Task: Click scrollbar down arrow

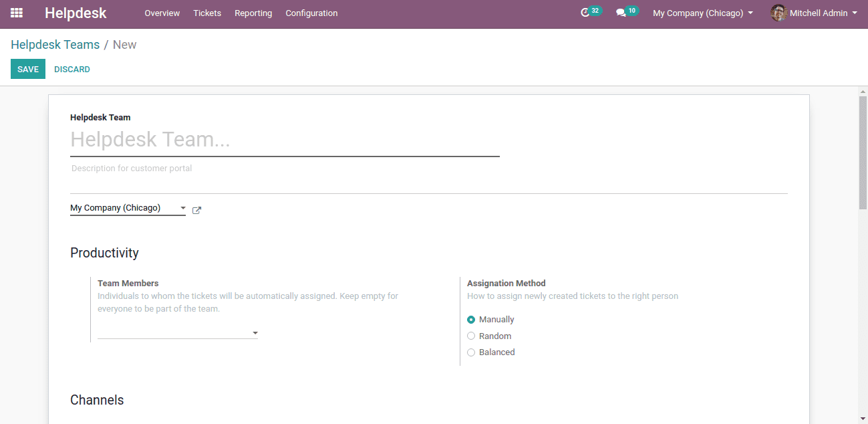Action: click(x=863, y=419)
